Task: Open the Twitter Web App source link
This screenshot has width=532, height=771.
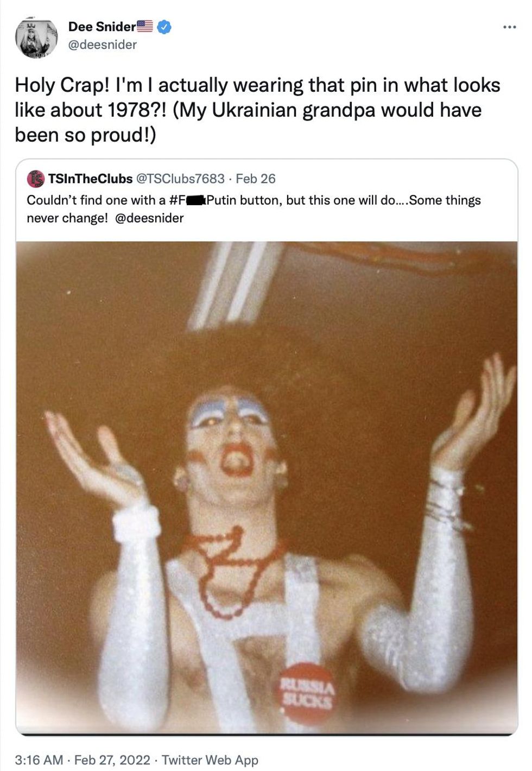Action: pyautogui.click(x=210, y=760)
